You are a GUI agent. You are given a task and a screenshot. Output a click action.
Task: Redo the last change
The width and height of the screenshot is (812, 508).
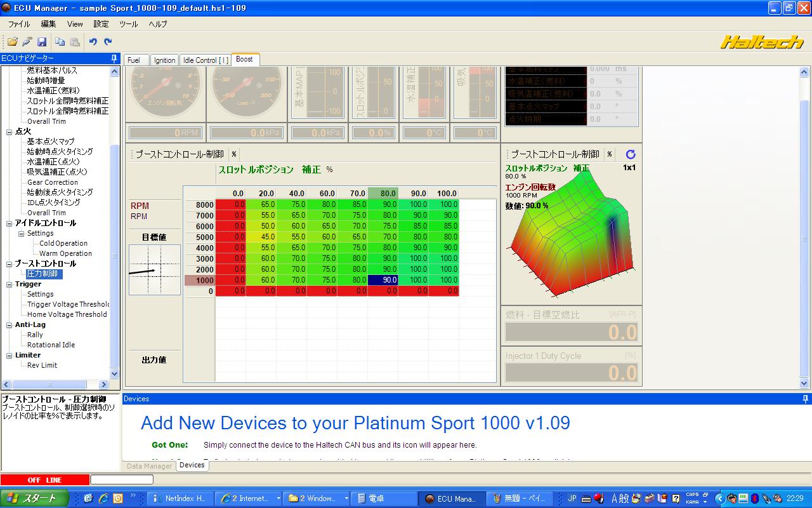click(108, 42)
